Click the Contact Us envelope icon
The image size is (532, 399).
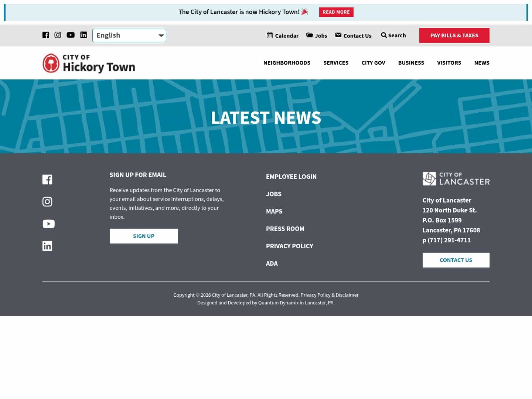click(x=338, y=35)
